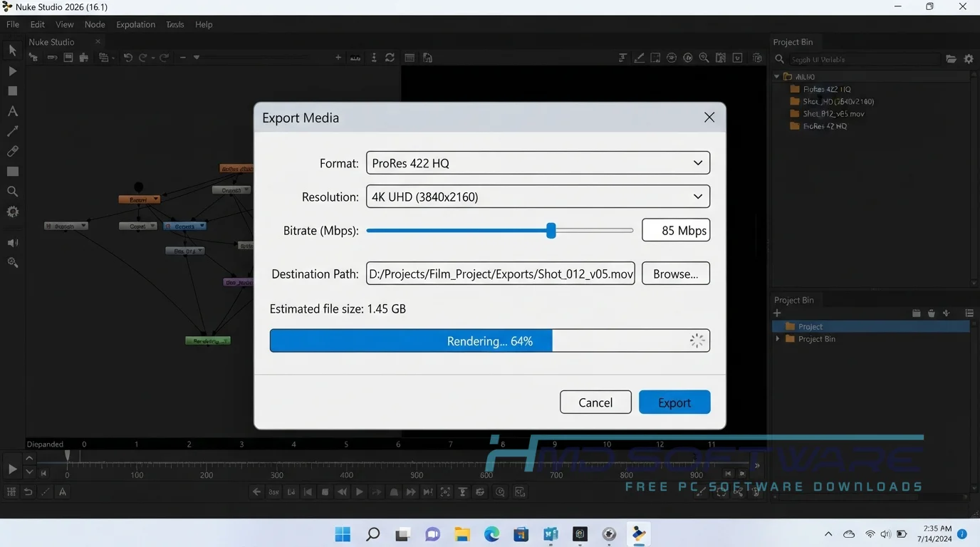Open Microsoft Edge from taskbar
The height and width of the screenshot is (547, 980).
point(492,534)
